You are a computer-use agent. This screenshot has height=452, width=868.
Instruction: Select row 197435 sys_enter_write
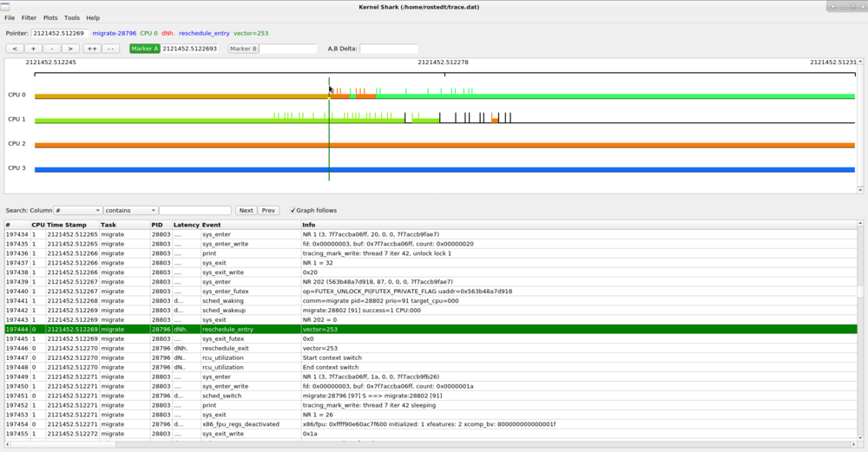pos(431,244)
